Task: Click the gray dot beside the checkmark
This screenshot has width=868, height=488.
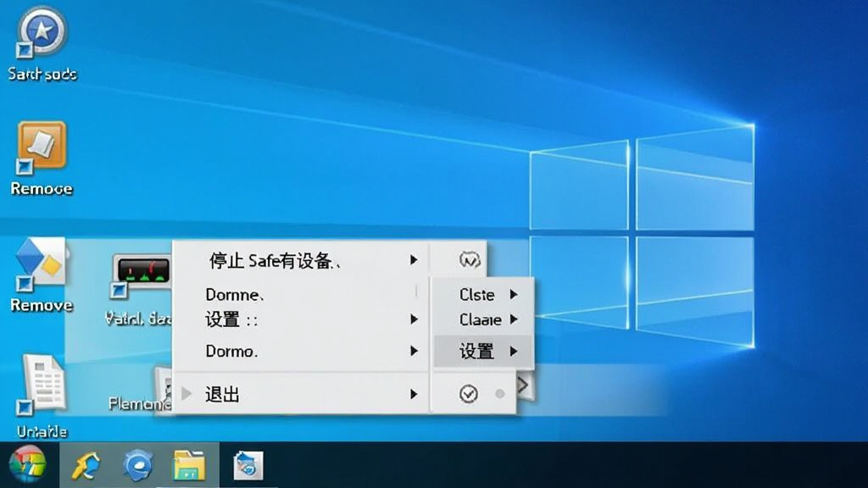Action: tap(500, 394)
